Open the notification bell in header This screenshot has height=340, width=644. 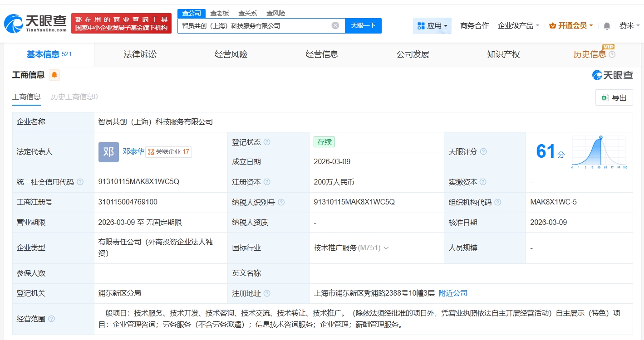pyautogui.click(x=607, y=26)
